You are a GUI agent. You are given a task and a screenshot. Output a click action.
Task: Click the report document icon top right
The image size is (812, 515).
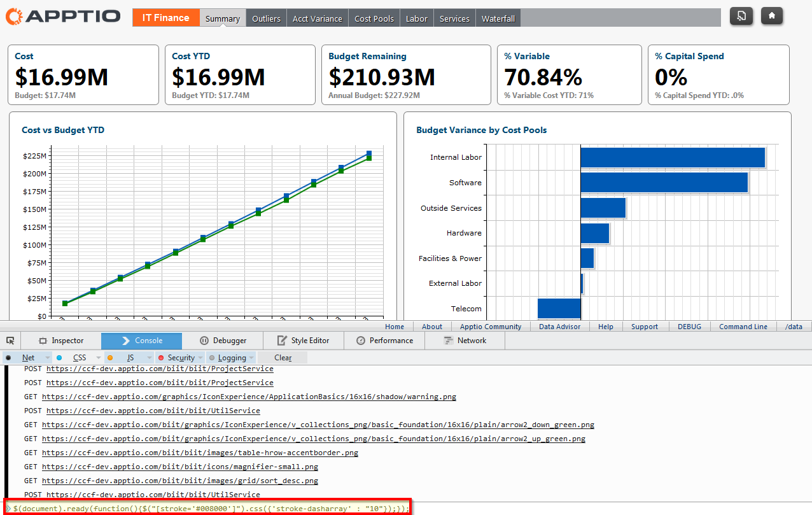[x=741, y=15]
